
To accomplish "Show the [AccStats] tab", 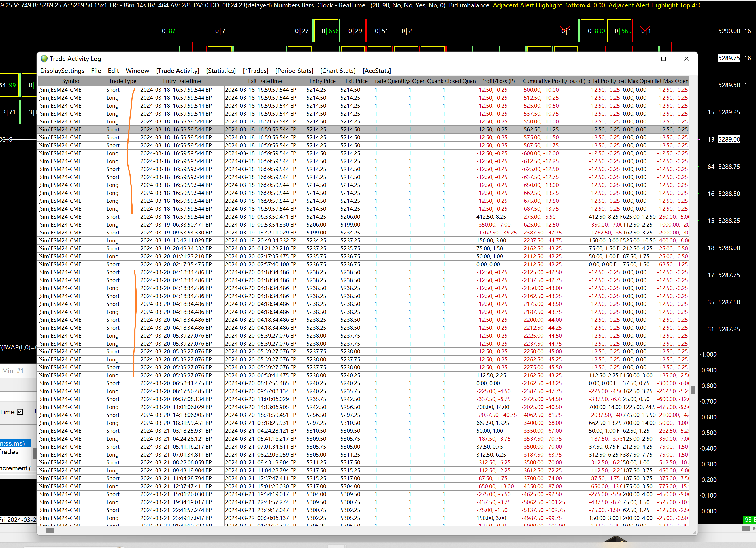I will coord(377,71).
